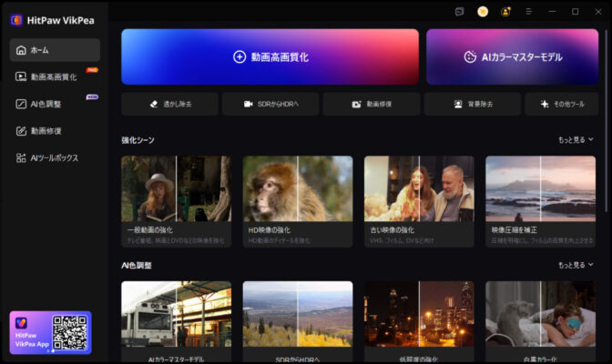The height and width of the screenshot is (364, 612).
Task: Open the SDRからHDRへ tool
Action: 270,104
